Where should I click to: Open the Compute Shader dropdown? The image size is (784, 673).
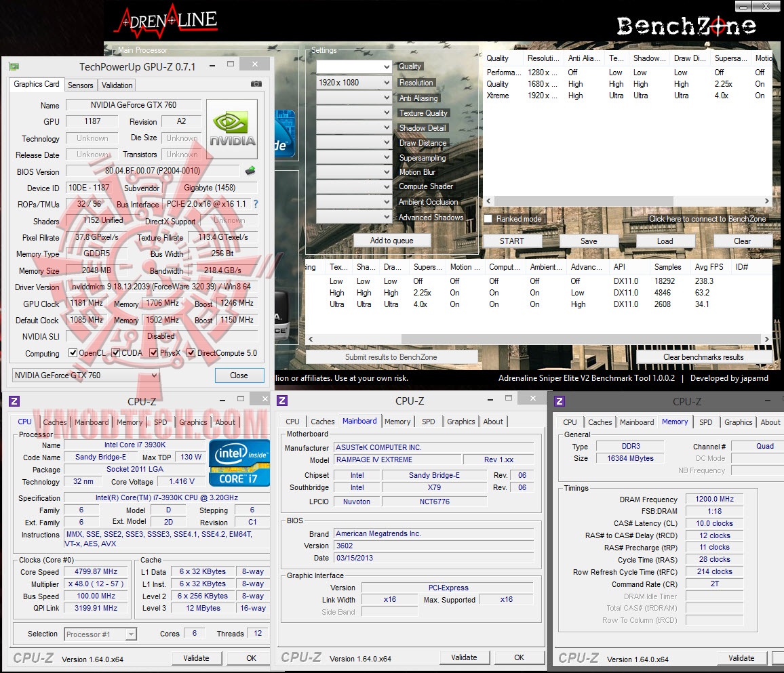coord(354,187)
